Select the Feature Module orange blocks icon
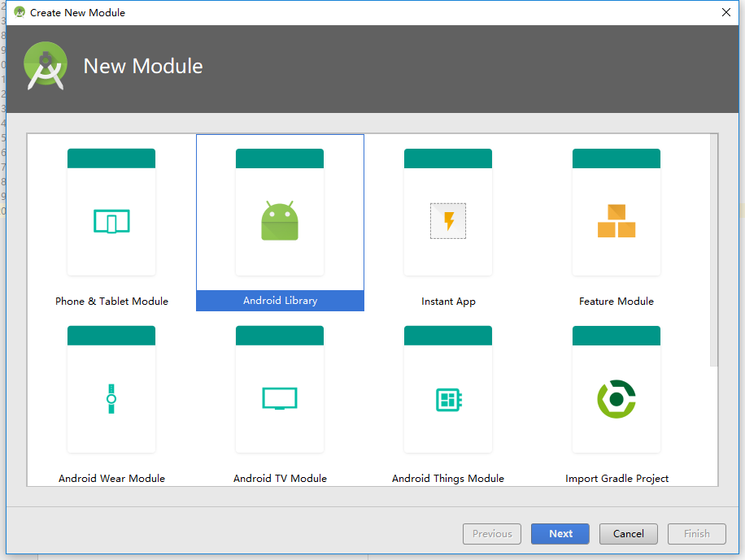Viewport: 745px width, 560px height. click(x=616, y=221)
